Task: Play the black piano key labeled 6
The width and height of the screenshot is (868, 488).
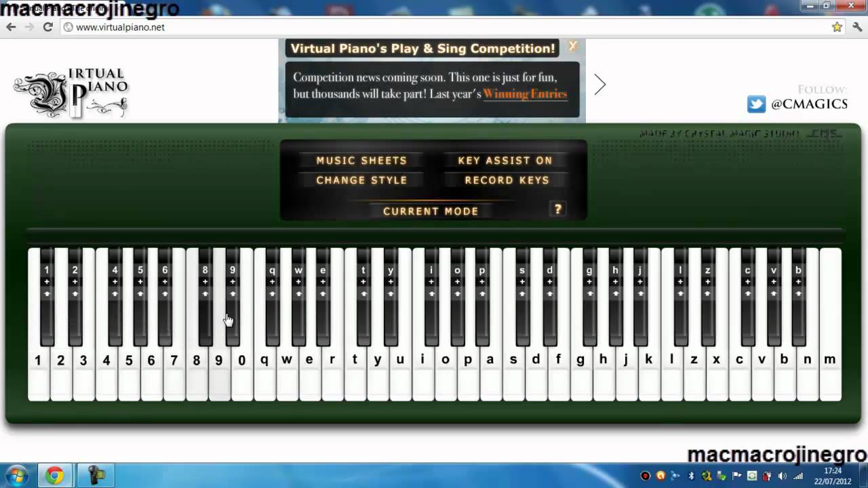Action: tap(165, 297)
